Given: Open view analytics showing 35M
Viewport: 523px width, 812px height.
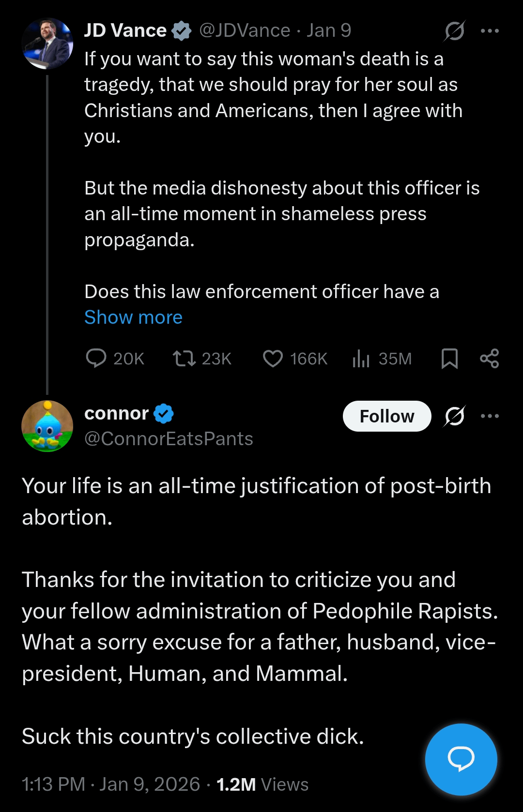Looking at the screenshot, I should coord(361,359).
